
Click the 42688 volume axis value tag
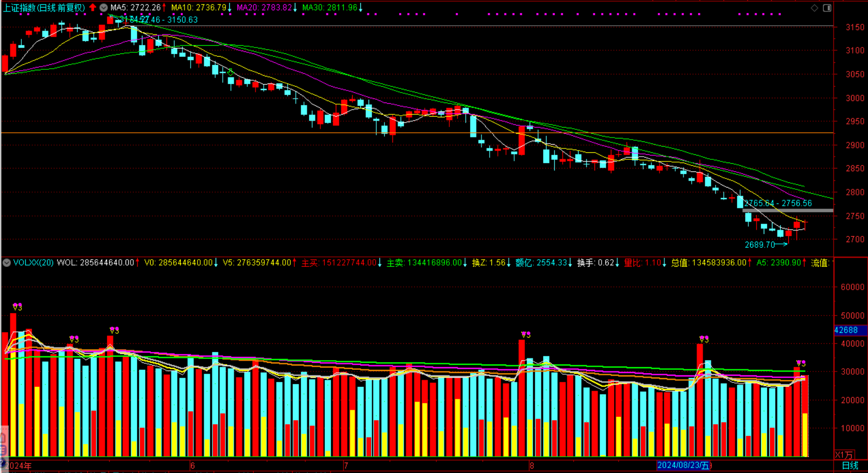(x=850, y=330)
